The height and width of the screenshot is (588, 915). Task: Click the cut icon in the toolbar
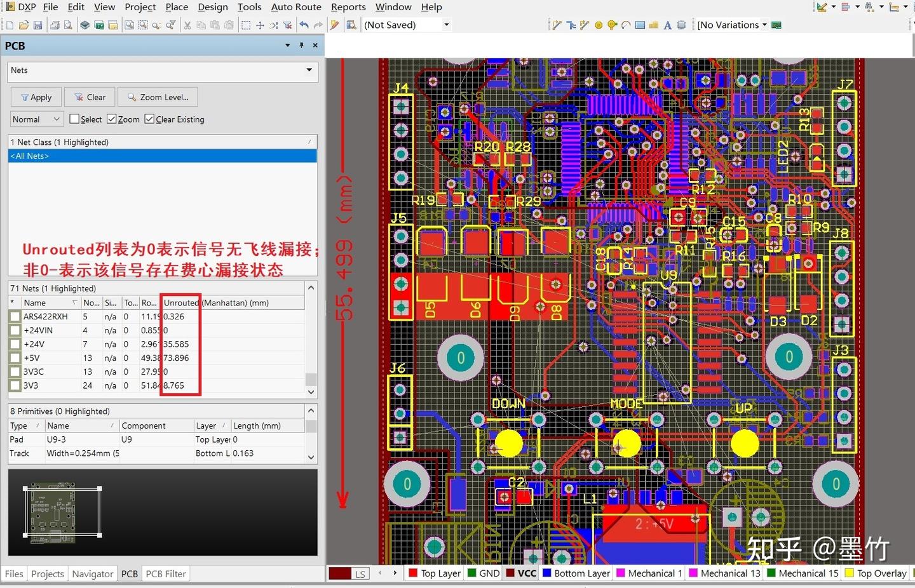[x=187, y=25]
